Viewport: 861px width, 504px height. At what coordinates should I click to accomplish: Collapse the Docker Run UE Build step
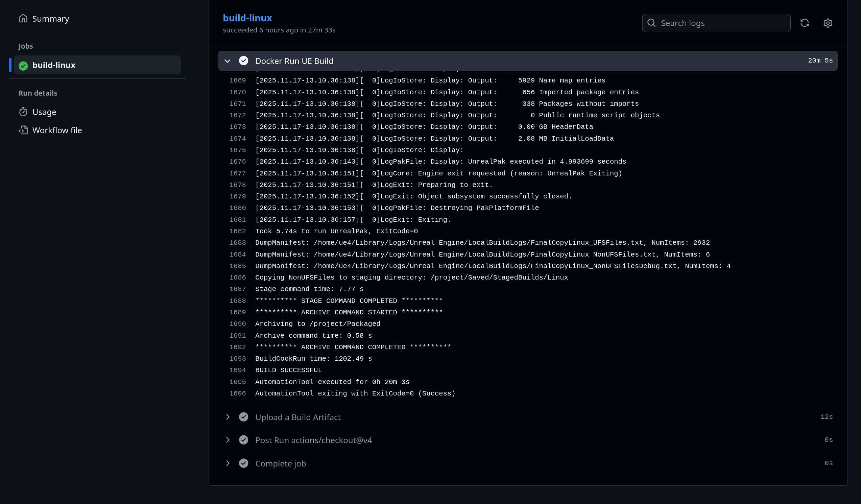pyautogui.click(x=227, y=61)
